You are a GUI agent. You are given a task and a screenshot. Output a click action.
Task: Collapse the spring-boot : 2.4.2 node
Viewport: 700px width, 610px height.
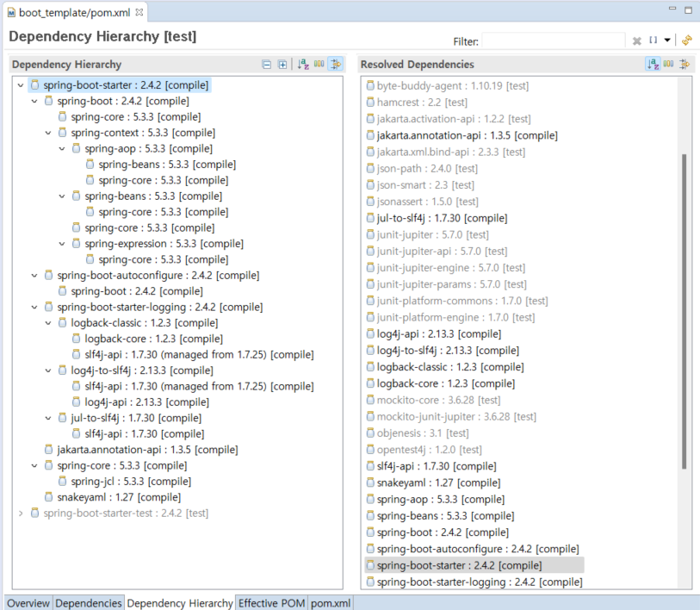tap(34, 101)
